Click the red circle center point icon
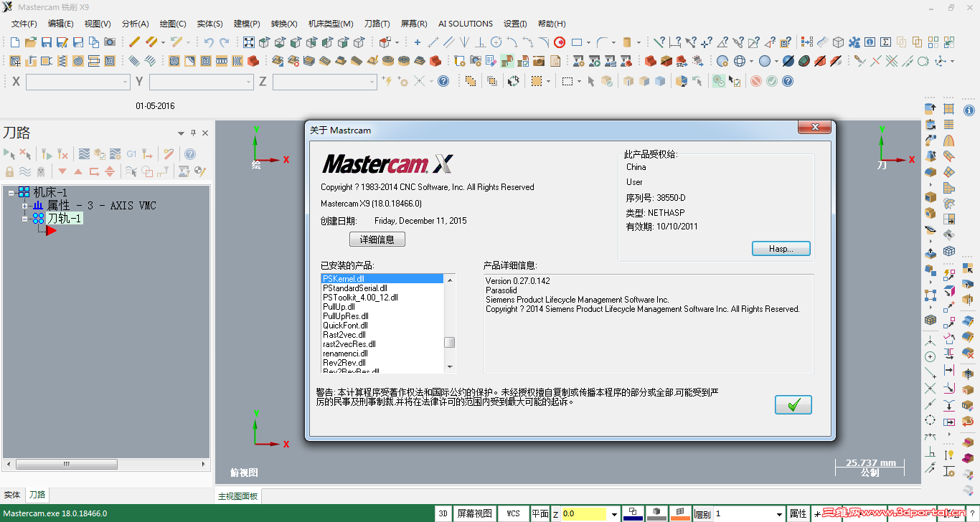 point(560,42)
